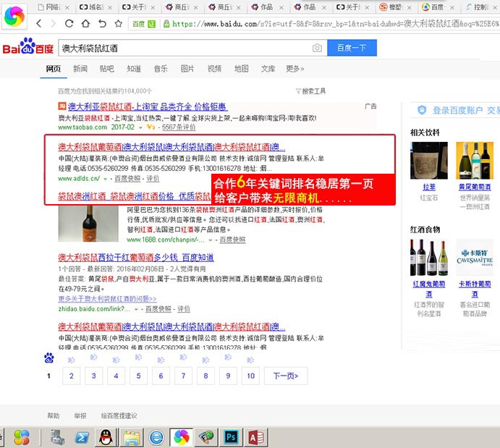Switch to the 视频 search tab
This screenshot has height=448, width=500.
214,69
